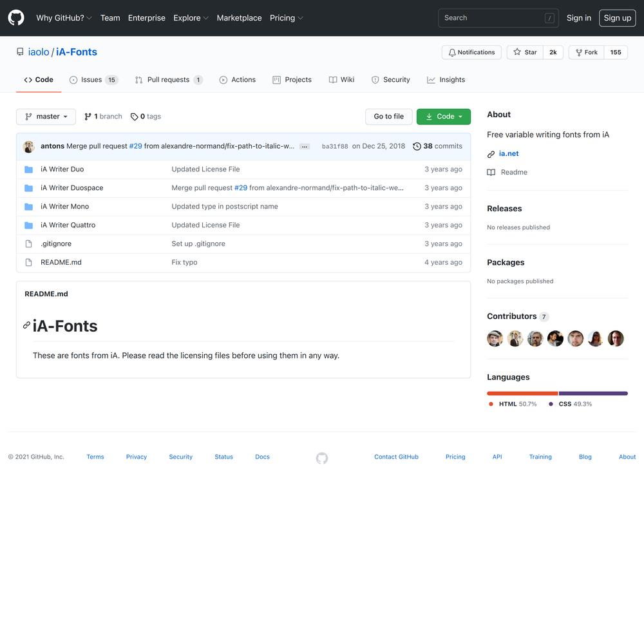Viewport: 644px width, 644px height.
Task: Click the GitHub Octocat logo in header
Action: pyautogui.click(x=16, y=17)
